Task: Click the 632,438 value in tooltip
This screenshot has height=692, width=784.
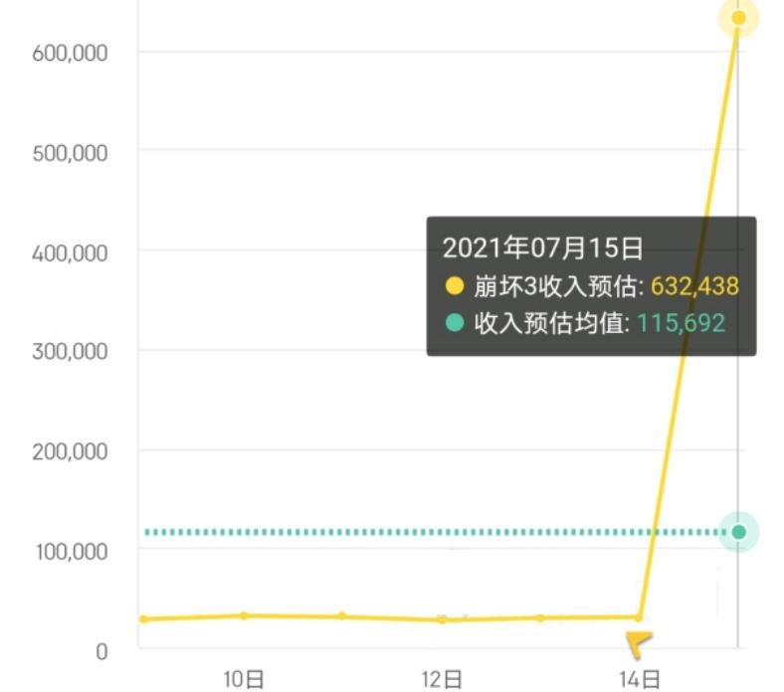Action: (694, 286)
